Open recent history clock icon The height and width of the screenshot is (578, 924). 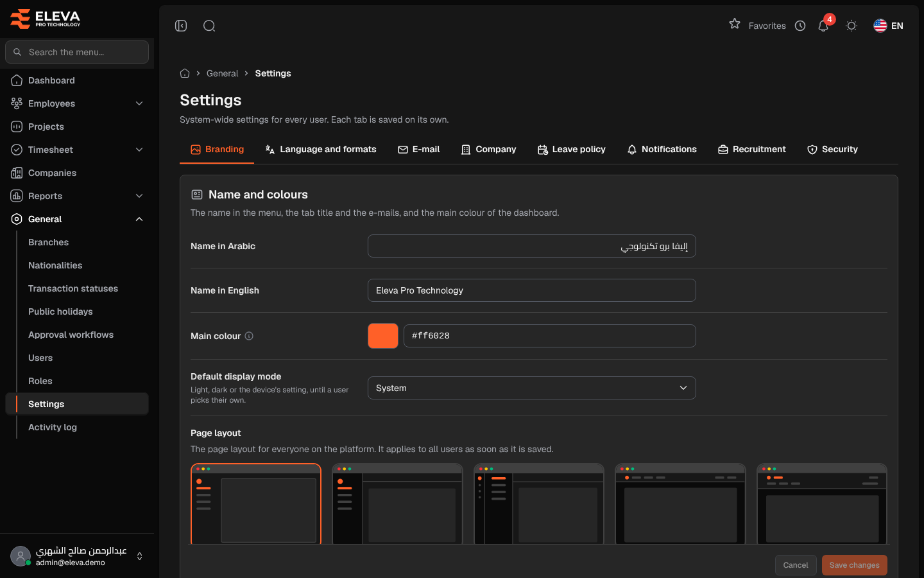coord(800,26)
